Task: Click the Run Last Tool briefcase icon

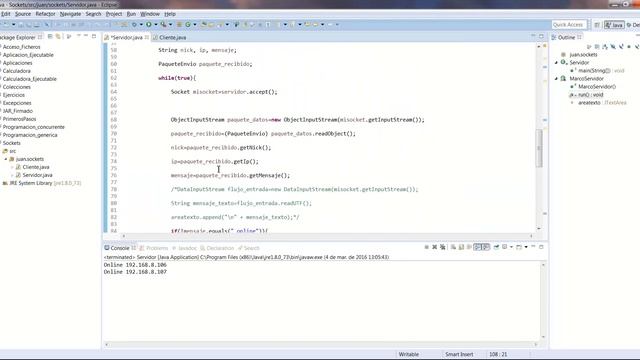Action: pyautogui.click(x=164, y=24)
